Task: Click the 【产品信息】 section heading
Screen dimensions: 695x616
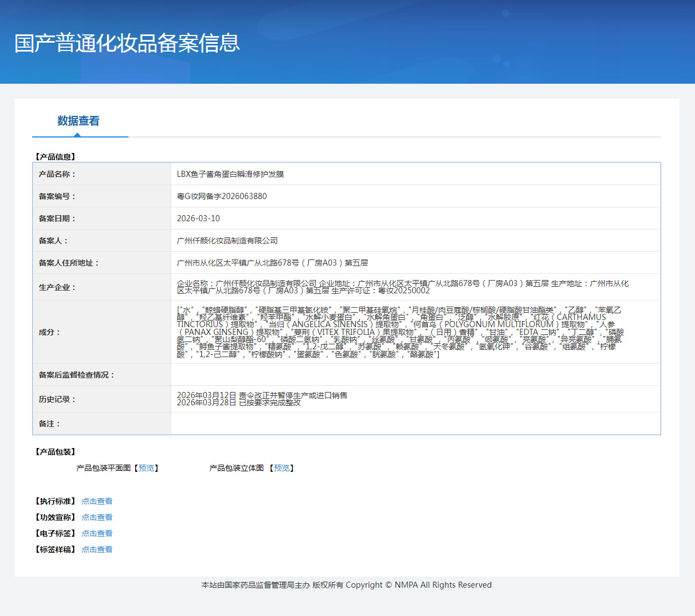Action: 55,157
